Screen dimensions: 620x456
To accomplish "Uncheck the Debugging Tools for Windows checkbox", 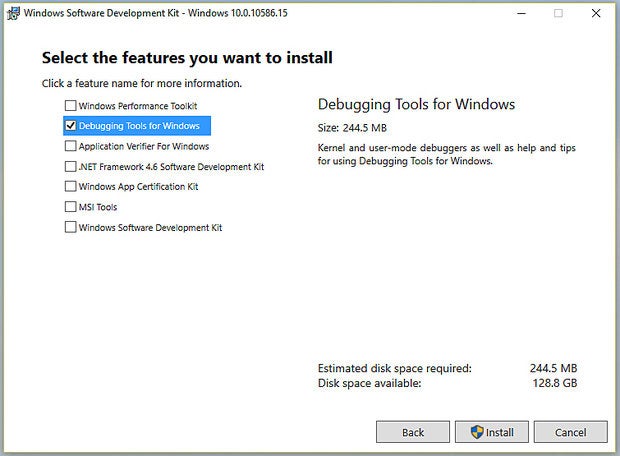I will tap(70, 126).
